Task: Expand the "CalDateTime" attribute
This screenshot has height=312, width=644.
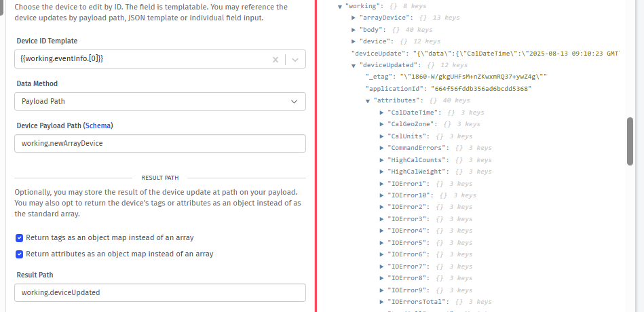Action: coord(381,113)
